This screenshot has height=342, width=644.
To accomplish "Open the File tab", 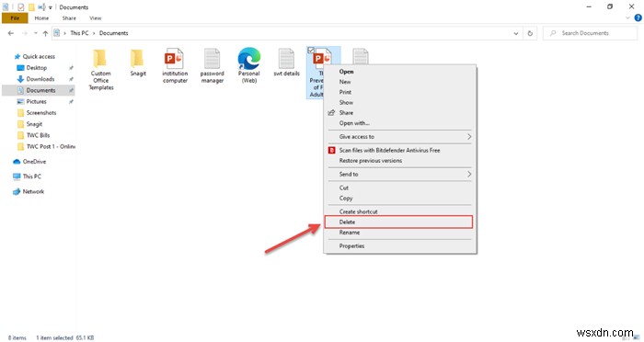I will 15,18.
